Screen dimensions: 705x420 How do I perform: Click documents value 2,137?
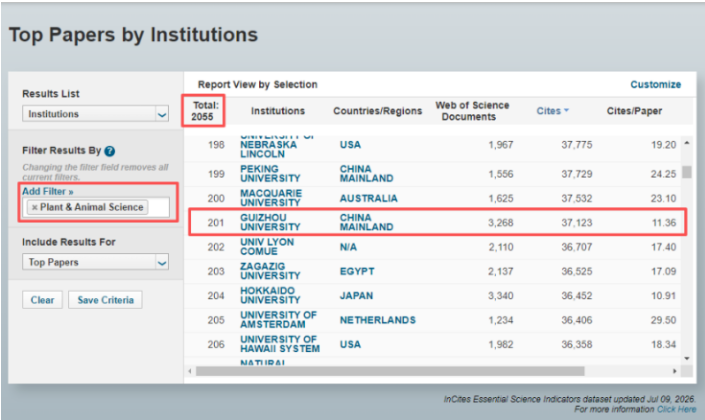500,271
